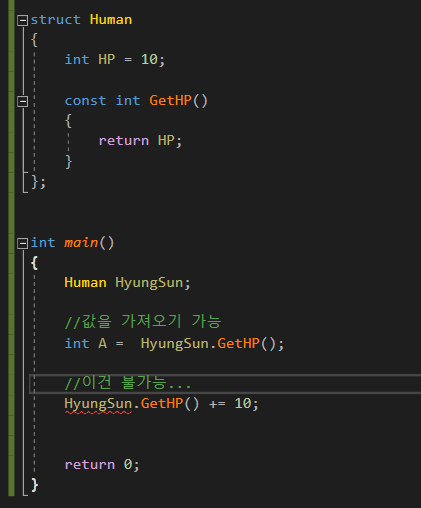
Task: Click the 'Human HyungSun;' declaration line
Action: (x=127, y=283)
